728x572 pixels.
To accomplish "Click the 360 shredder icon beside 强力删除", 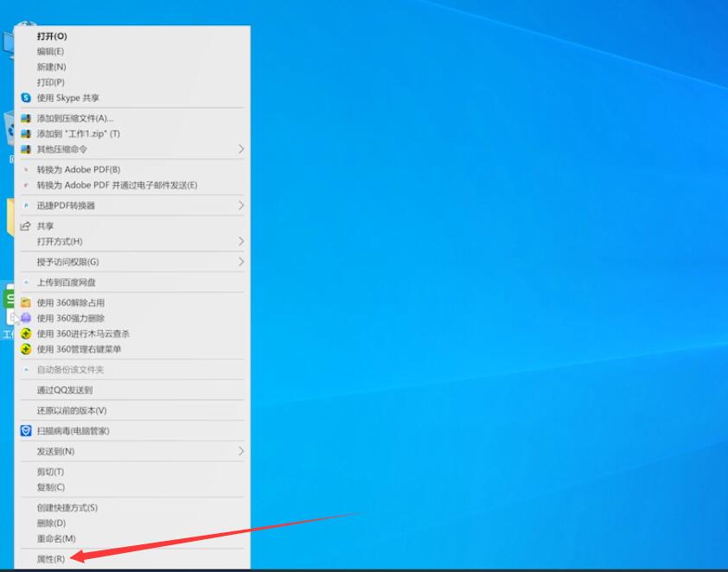I will coord(26,318).
